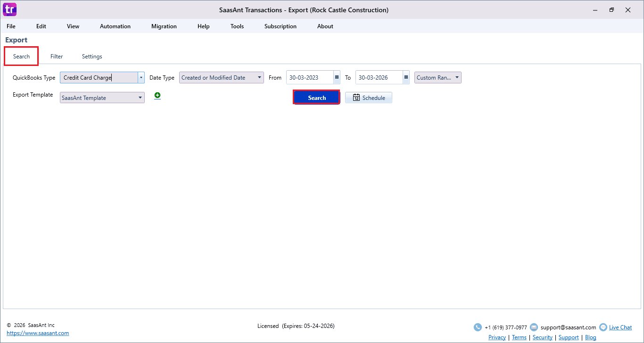Click the email envelope icon

tap(534, 327)
